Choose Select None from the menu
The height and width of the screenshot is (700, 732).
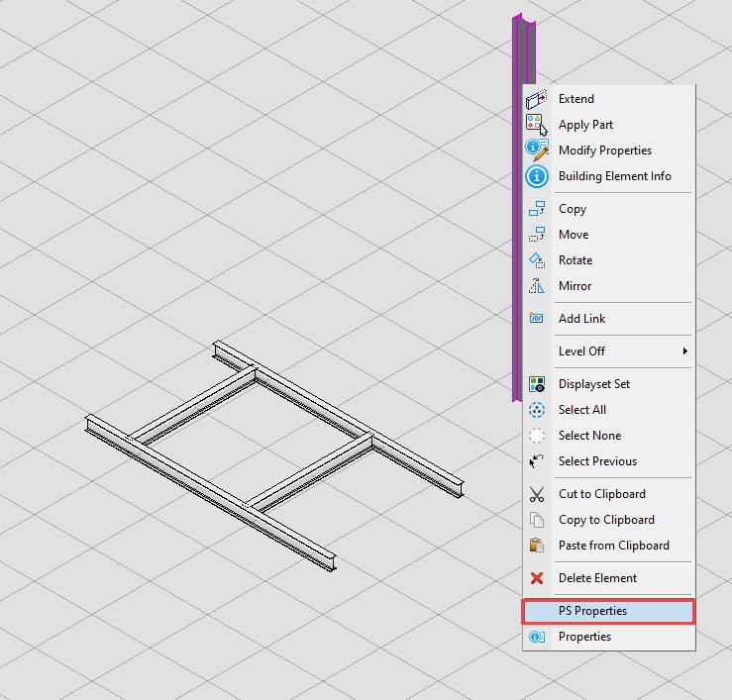[x=609, y=436]
